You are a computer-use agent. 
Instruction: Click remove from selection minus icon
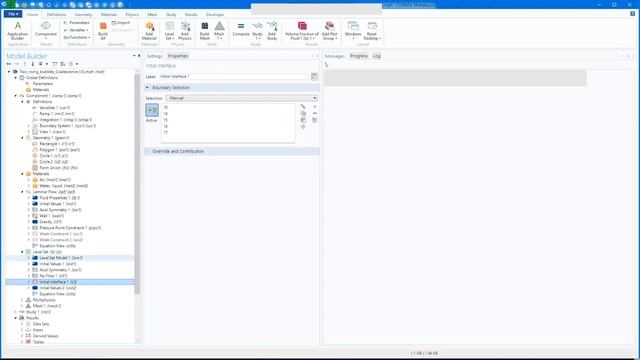click(x=315, y=113)
